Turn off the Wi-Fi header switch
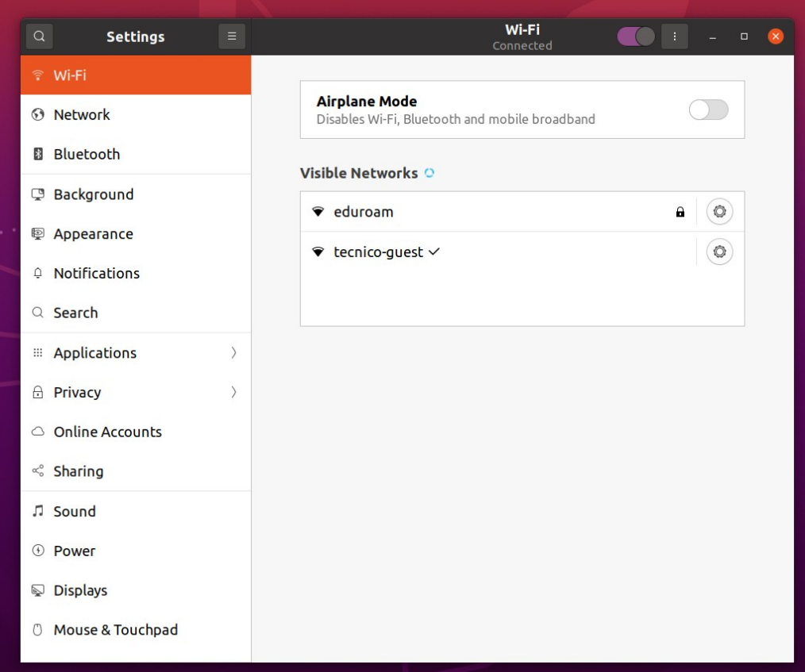Image resolution: width=805 pixels, height=672 pixels. [636, 36]
